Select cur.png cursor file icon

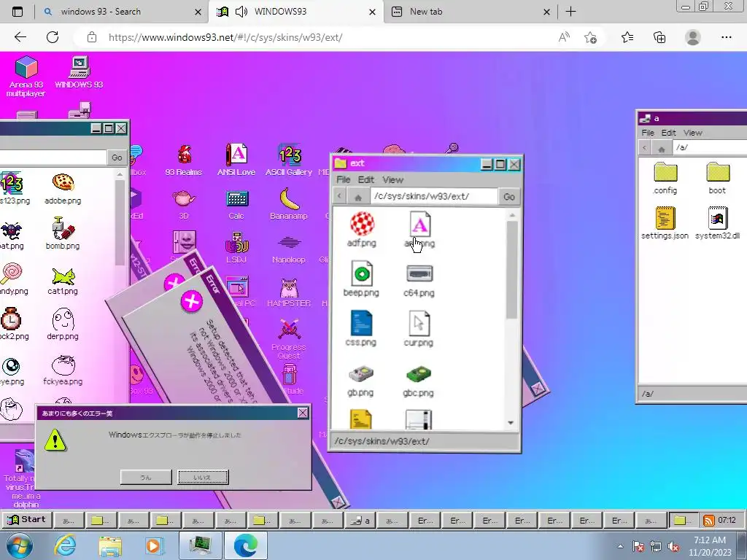click(x=419, y=329)
